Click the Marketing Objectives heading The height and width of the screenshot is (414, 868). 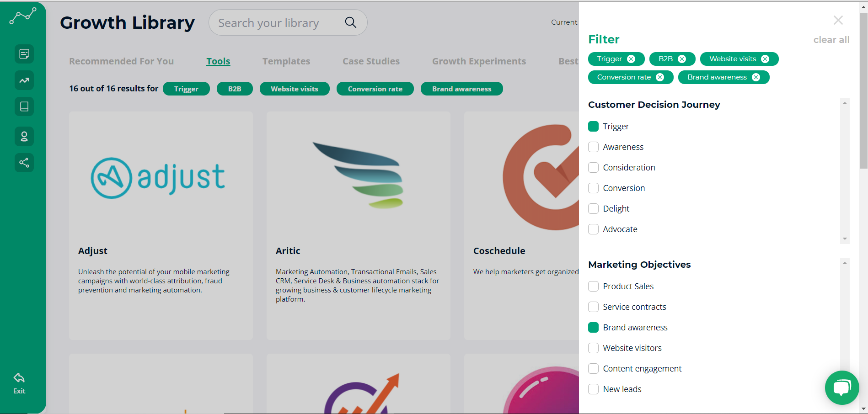coord(639,265)
